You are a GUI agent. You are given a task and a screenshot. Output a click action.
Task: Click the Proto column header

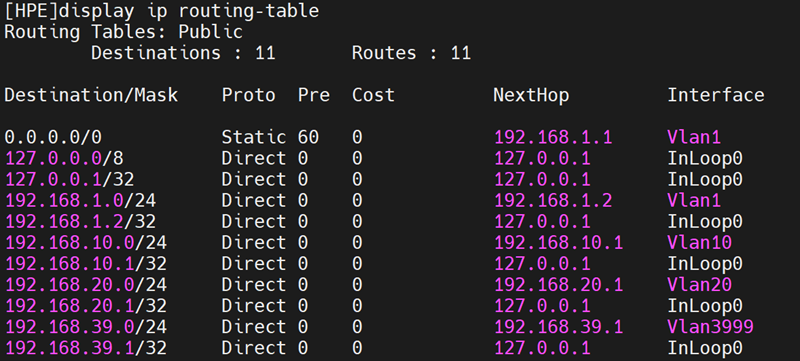[x=248, y=95]
